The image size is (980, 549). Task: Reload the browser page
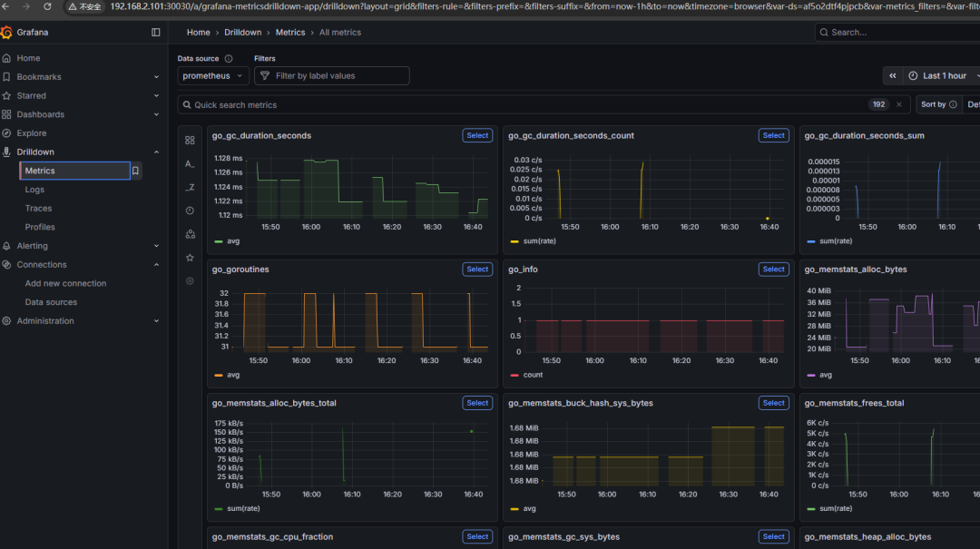[x=47, y=6]
